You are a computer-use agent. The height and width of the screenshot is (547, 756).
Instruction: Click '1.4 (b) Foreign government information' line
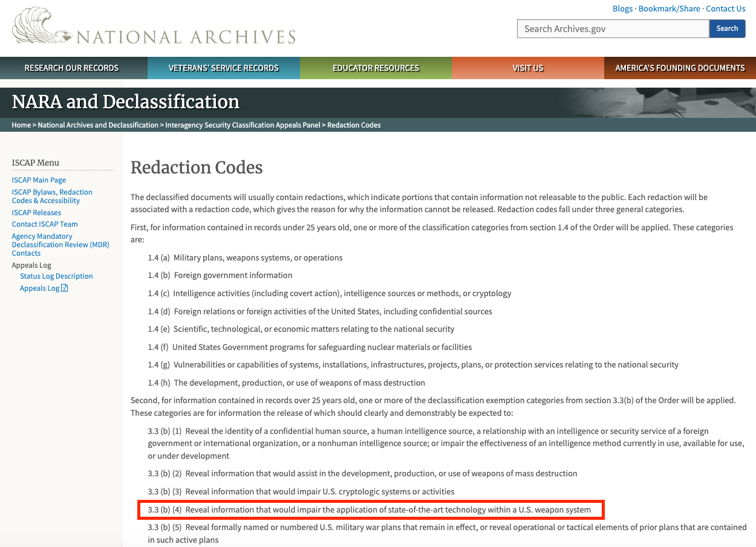tap(220, 275)
